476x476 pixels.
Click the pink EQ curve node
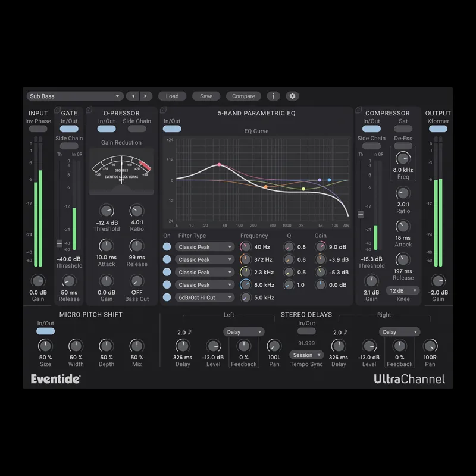coord(219,165)
